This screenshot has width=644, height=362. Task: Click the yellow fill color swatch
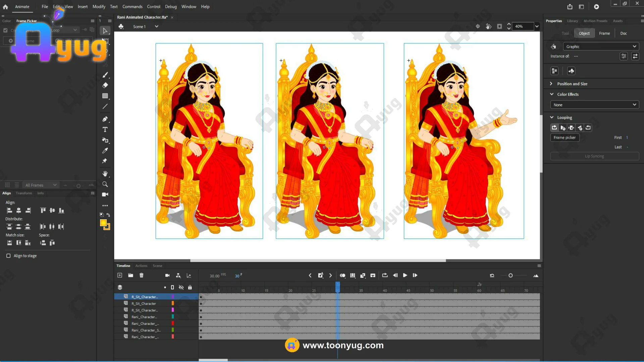pyautogui.click(x=103, y=223)
